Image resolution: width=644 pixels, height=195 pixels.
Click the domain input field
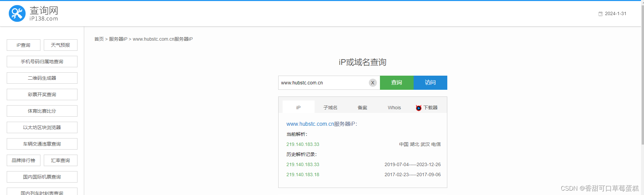coord(323,83)
